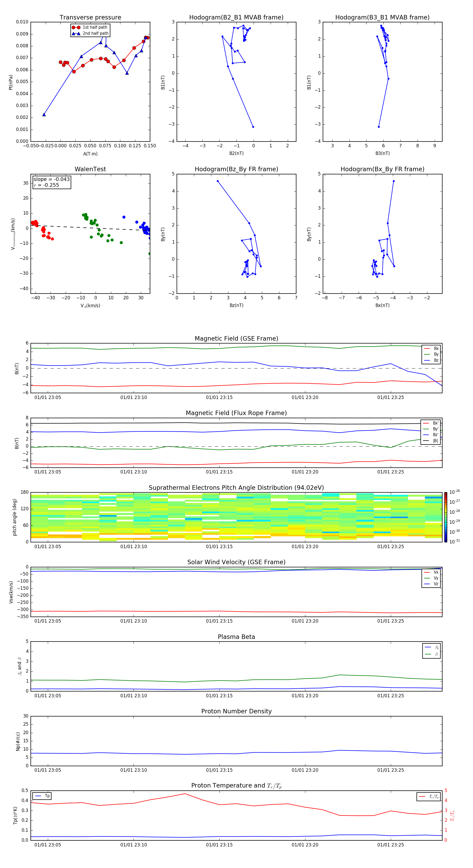Click the A(T·m) axis label

pos(90,154)
